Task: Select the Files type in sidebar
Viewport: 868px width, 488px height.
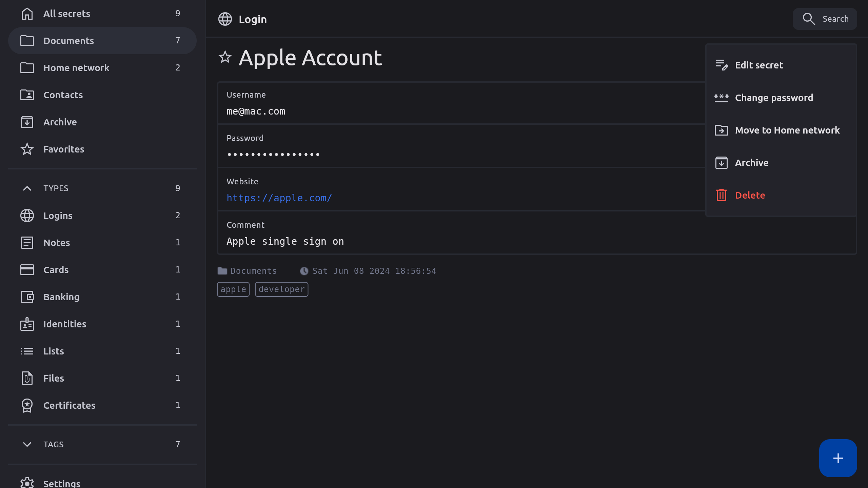Action: click(x=54, y=378)
